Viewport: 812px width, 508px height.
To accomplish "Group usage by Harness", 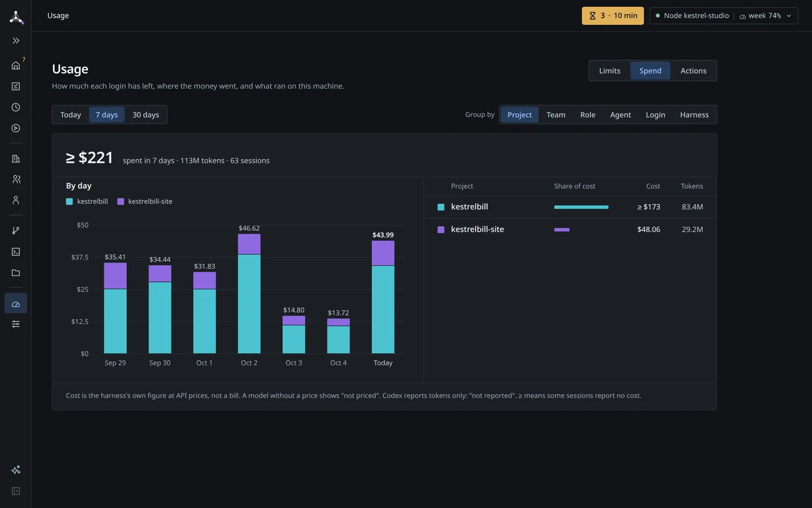I will (694, 115).
